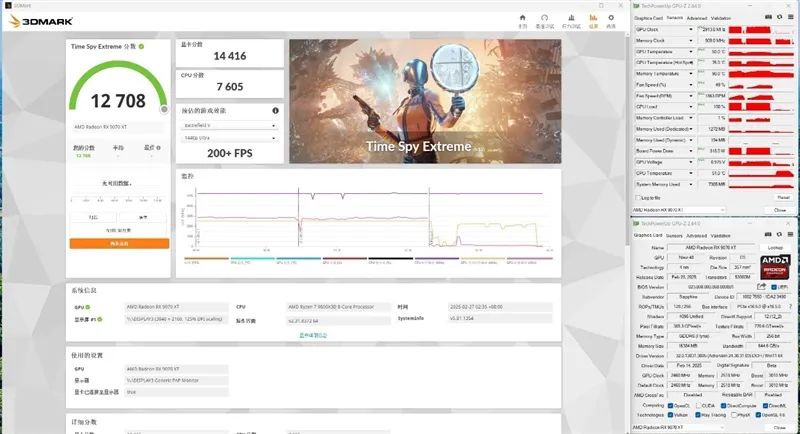Click the Close button in GPU-Z Graphics Card window
800x434 pixels.
click(780, 427)
